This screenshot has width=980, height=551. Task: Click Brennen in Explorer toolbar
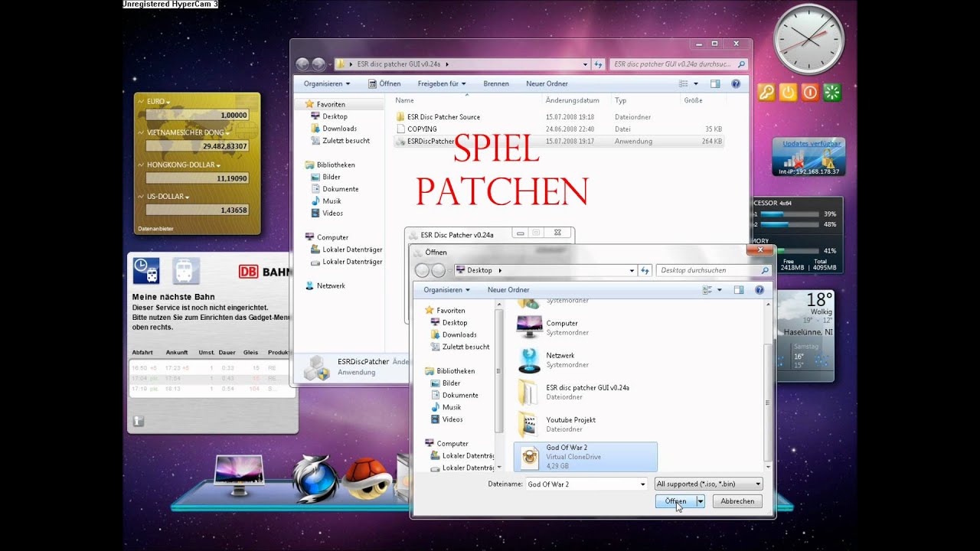point(496,83)
